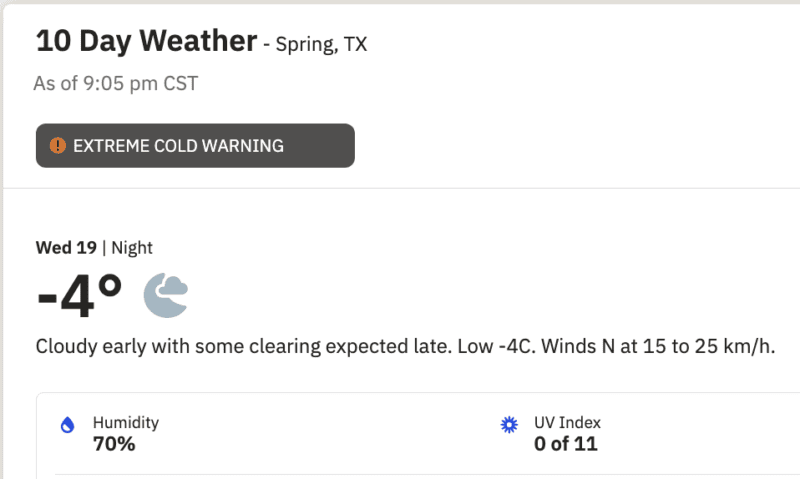The image size is (800, 479).
Task: Click the Winds N at 15 to 25 km/h text
Action: (658, 346)
